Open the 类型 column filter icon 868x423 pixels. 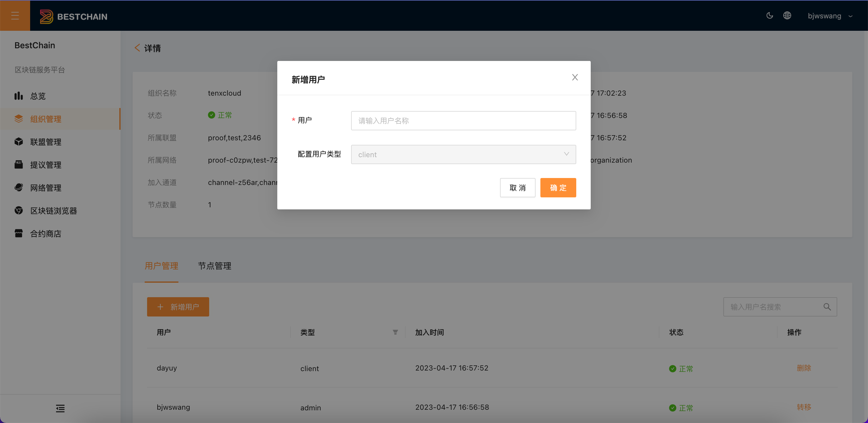point(395,332)
